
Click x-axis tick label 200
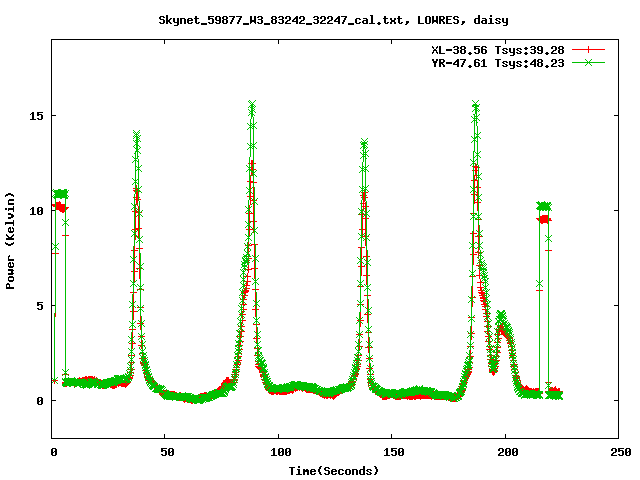click(x=508, y=452)
